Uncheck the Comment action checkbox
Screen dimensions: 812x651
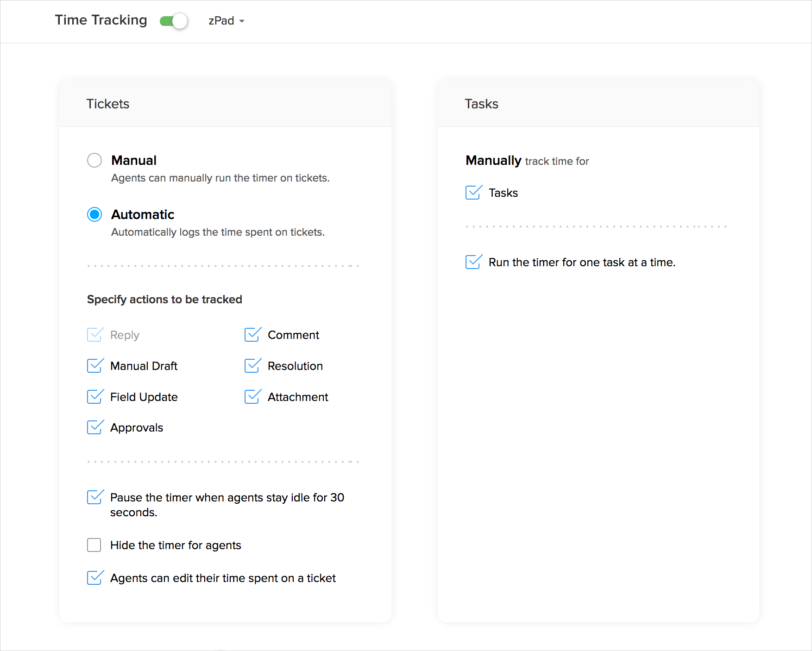[252, 335]
